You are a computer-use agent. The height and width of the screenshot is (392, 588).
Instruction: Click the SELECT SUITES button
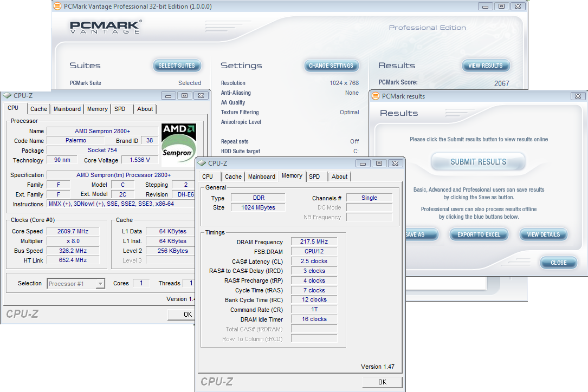point(177,66)
